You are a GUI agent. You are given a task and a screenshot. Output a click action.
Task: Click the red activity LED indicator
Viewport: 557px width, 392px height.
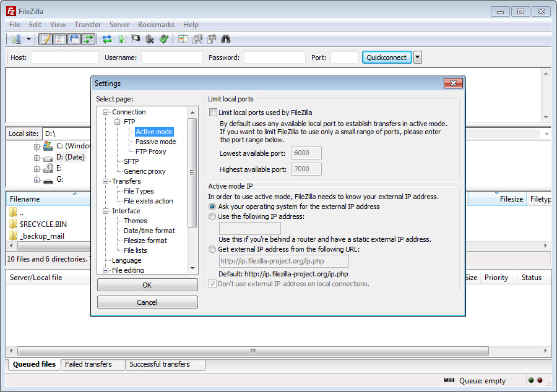click(540, 380)
